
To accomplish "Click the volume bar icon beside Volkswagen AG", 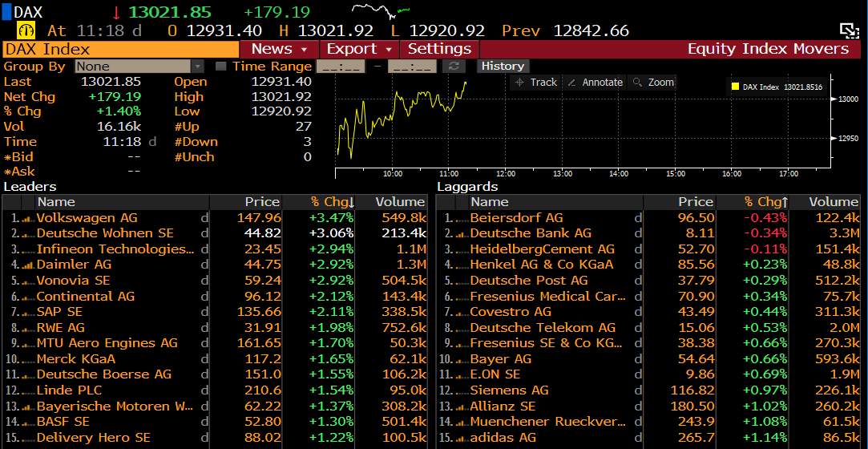I will click(28, 219).
